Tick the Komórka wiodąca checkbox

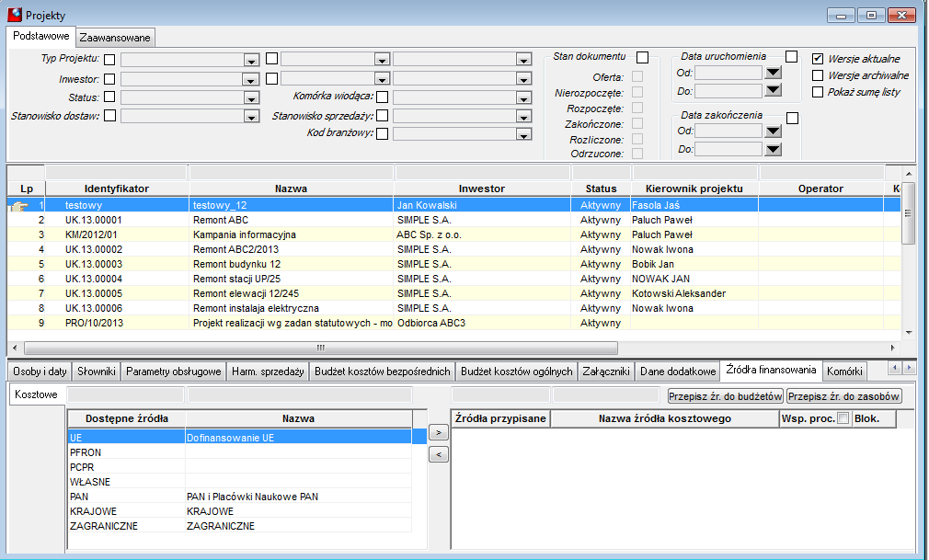click(382, 97)
